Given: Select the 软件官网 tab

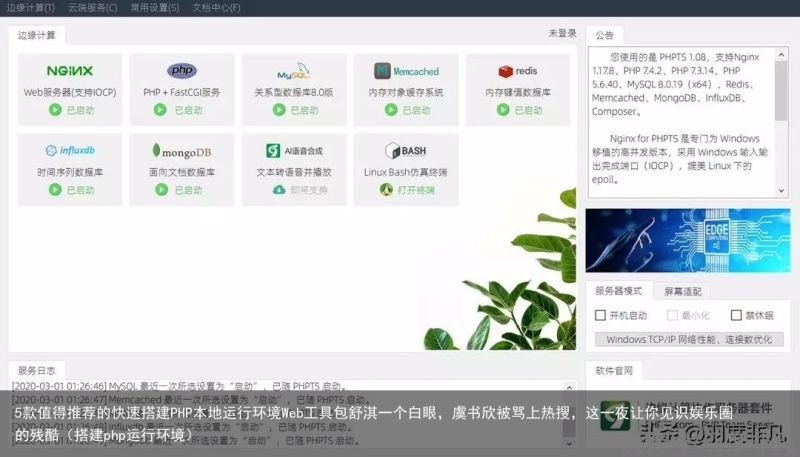Looking at the screenshot, I should (614, 370).
